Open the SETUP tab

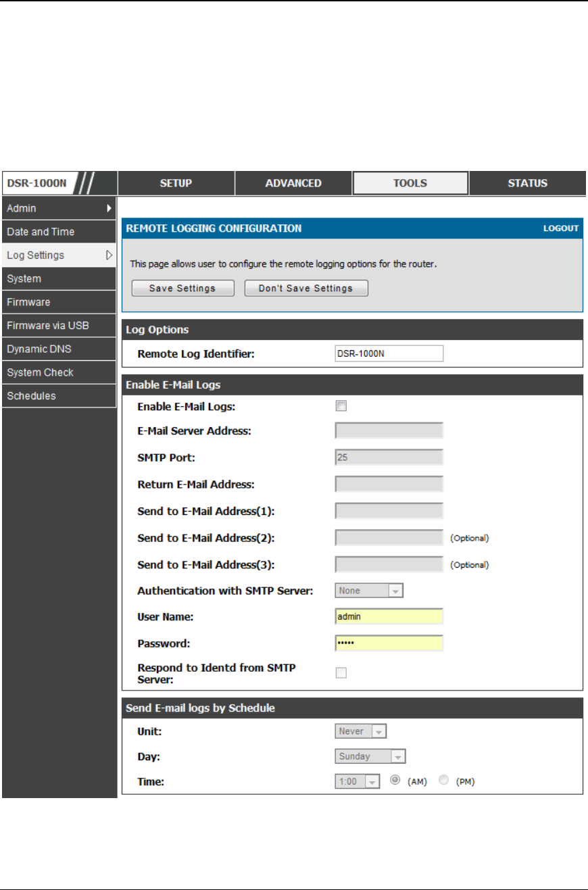pos(176,183)
